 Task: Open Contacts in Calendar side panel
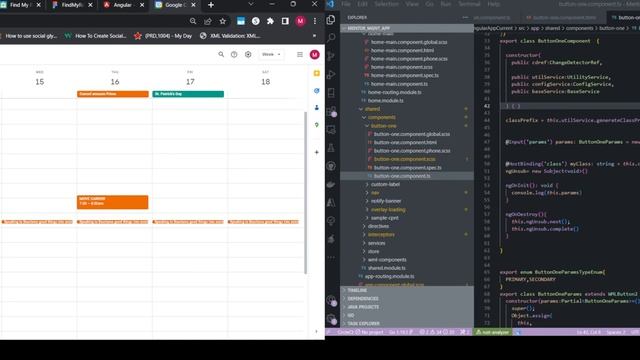(x=316, y=108)
